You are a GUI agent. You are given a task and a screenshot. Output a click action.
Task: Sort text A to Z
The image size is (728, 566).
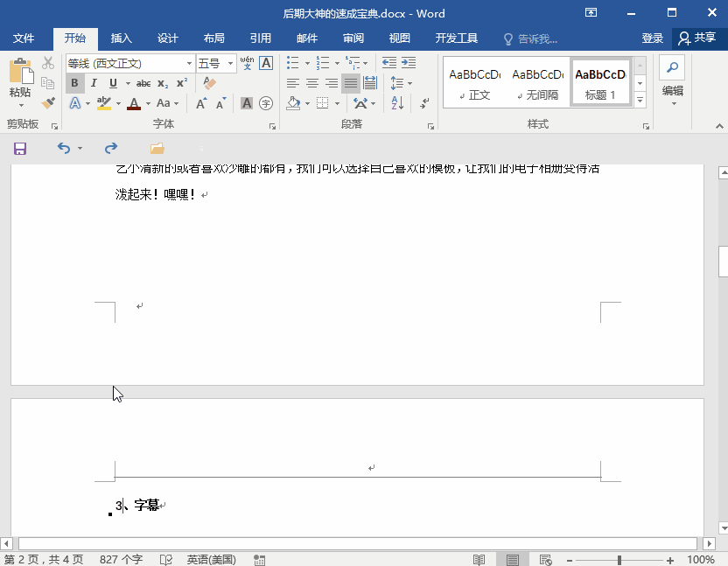coord(397,103)
